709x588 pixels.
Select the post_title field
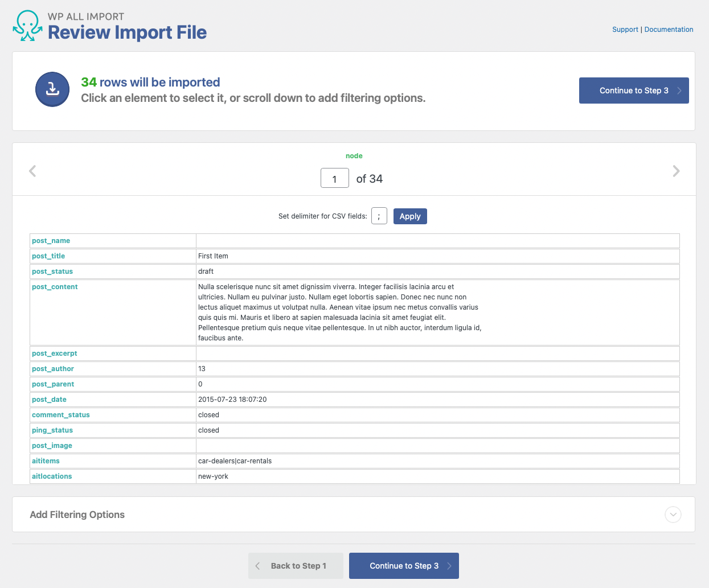click(48, 256)
